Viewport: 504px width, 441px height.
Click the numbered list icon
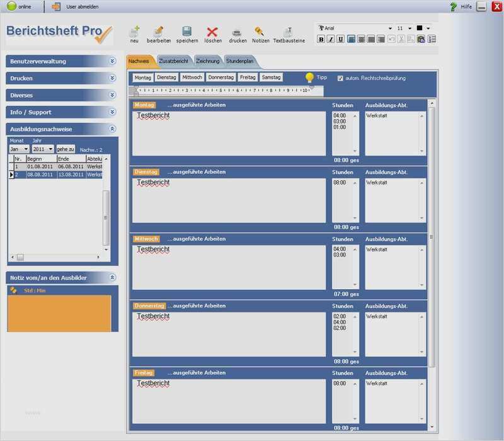tap(432, 39)
